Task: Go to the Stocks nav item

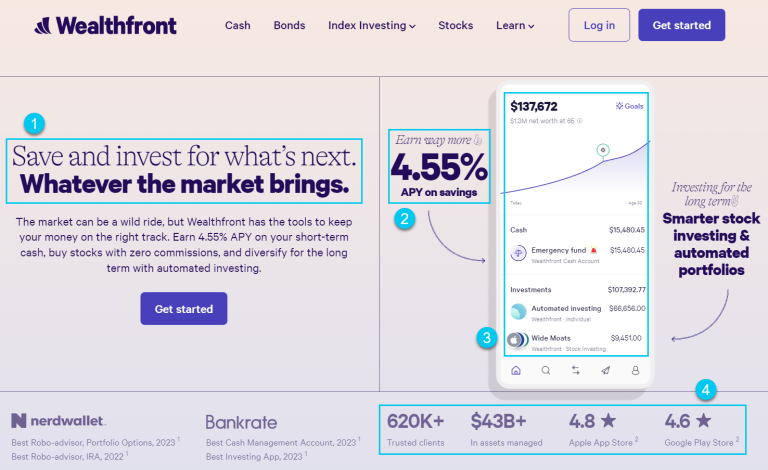Action: tap(456, 25)
